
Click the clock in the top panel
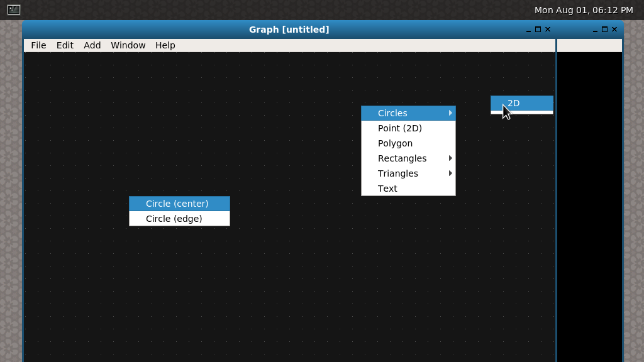pyautogui.click(x=583, y=10)
